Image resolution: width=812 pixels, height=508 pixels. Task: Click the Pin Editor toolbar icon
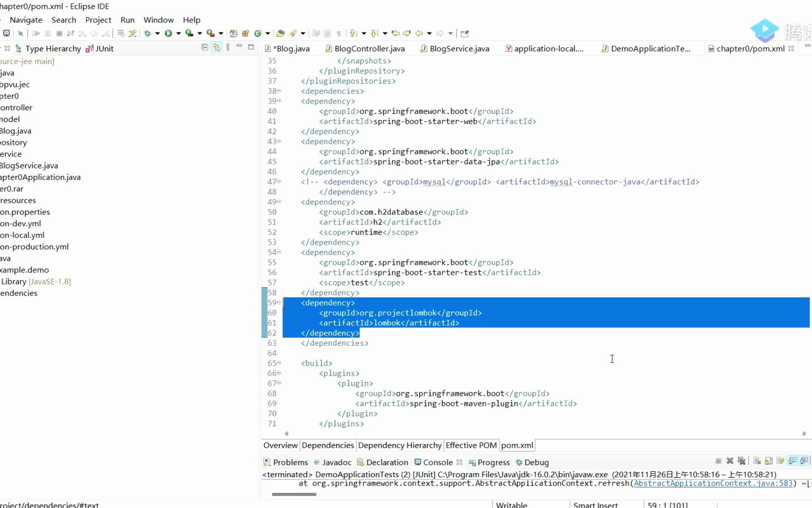point(465,33)
